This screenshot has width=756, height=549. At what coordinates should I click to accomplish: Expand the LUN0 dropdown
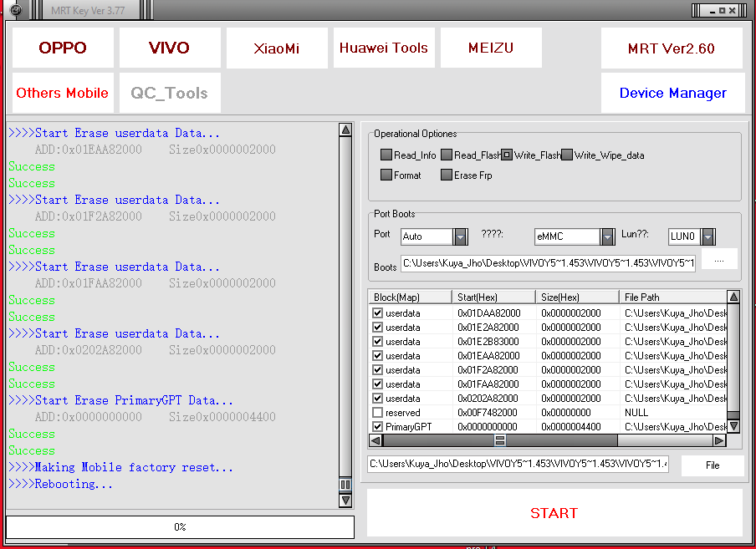tap(707, 236)
